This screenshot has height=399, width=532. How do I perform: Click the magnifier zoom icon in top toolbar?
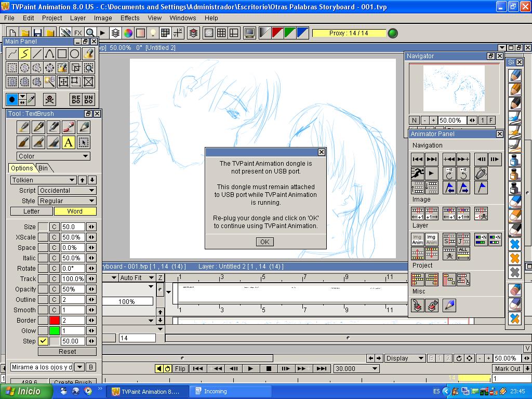[90, 33]
